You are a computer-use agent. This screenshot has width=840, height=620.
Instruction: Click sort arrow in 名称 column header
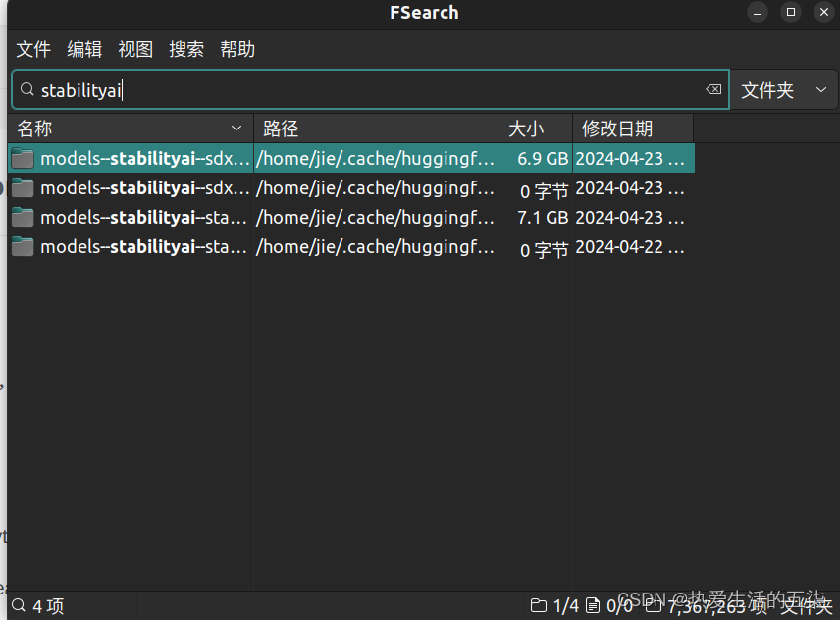[x=236, y=129]
